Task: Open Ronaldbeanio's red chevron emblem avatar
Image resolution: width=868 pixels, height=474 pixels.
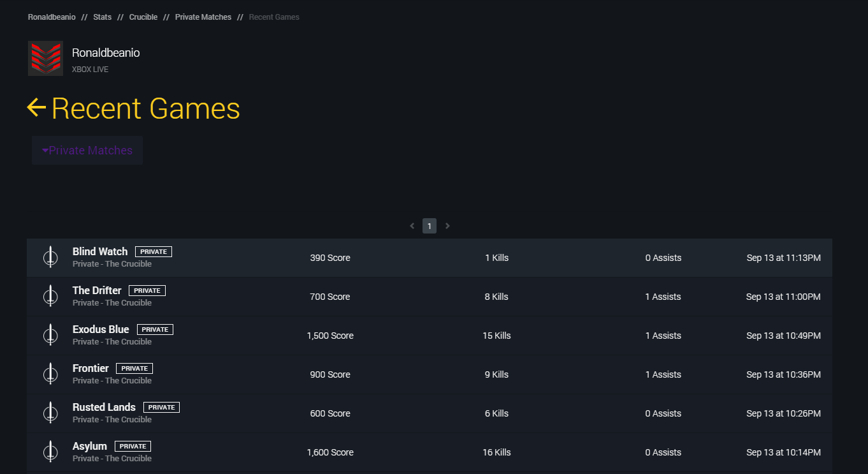Action: pyautogui.click(x=45, y=59)
